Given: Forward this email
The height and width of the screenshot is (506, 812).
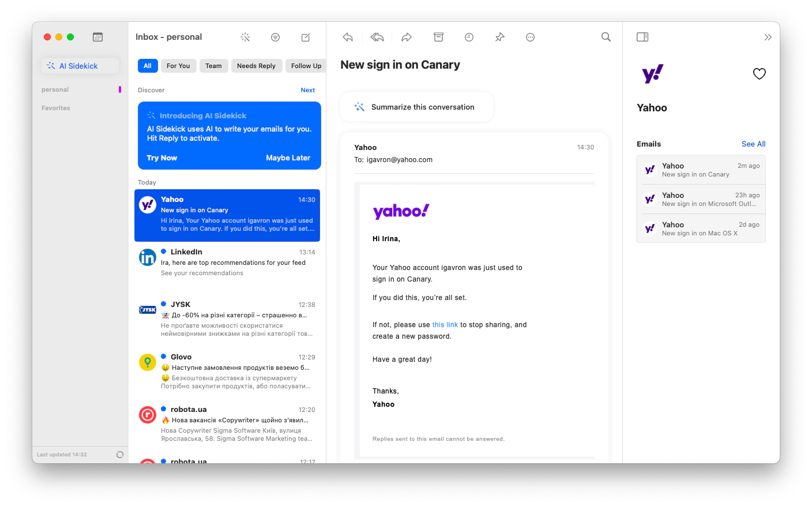Looking at the screenshot, I should pyautogui.click(x=407, y=37).
